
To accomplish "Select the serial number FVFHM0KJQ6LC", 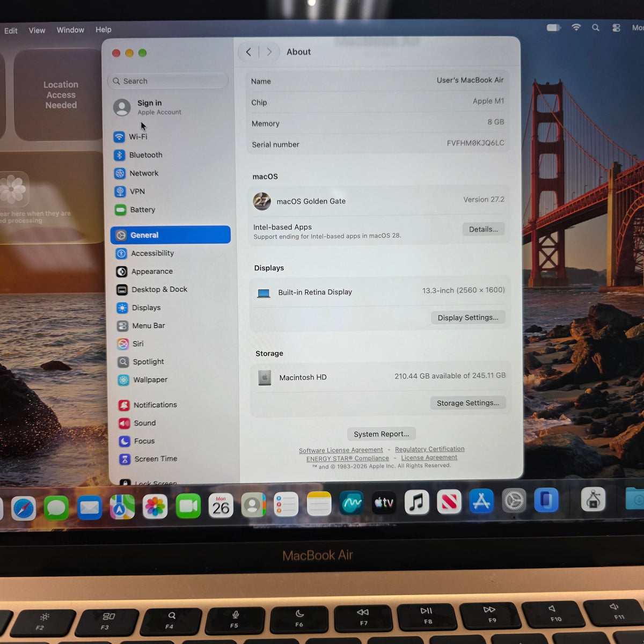I will tap(475, 143).
